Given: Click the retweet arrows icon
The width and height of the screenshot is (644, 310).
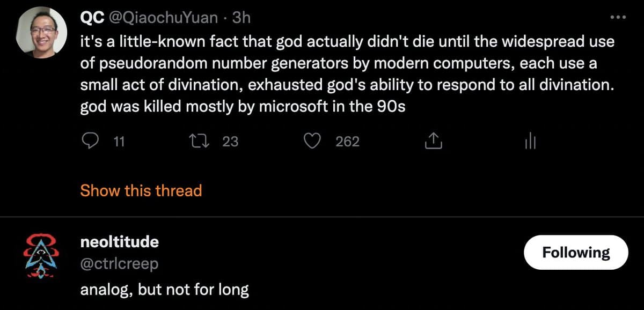Looking at the screenshot, I should point(200,141).
